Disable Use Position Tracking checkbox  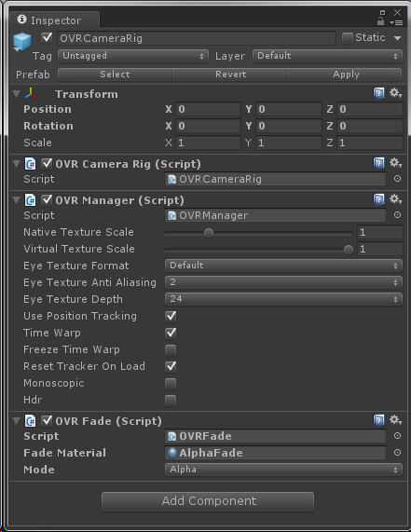point(171,316)
